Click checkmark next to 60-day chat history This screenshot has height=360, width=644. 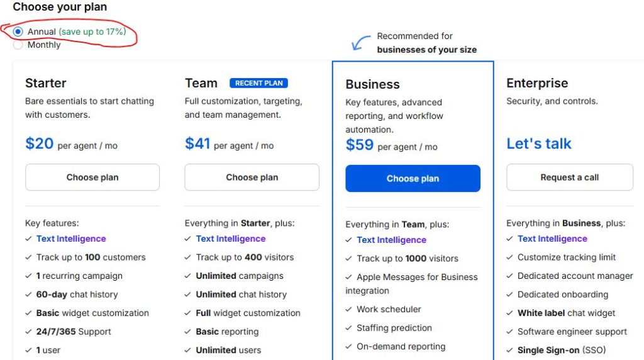[x=28, y=295]
